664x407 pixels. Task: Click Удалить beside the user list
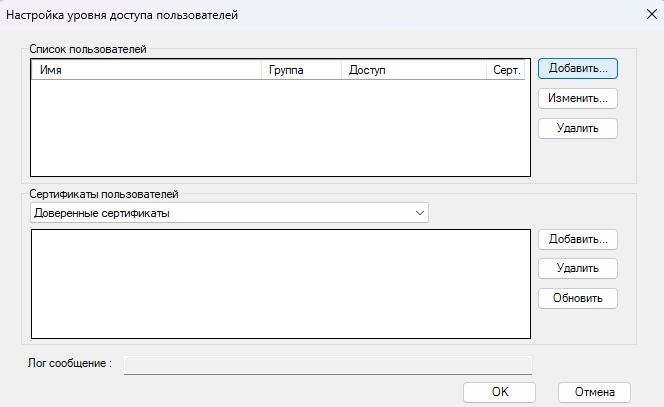(577, 128)
